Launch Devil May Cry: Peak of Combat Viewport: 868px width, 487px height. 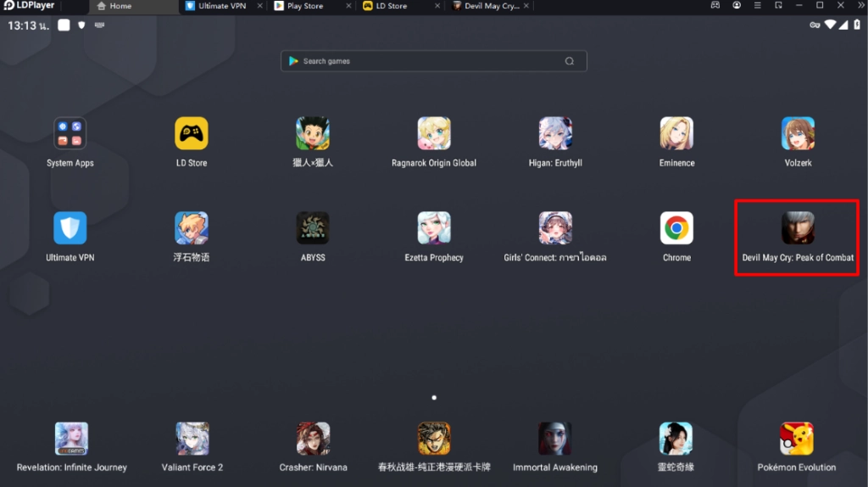[798, 227]
